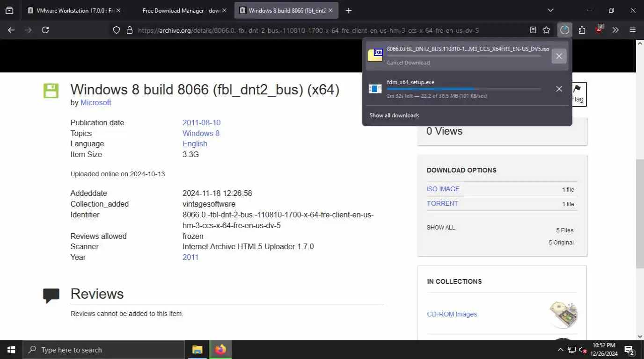644x359 pixels.
Task: Click the ISO download progress bar
Action: tap(464, 56)
